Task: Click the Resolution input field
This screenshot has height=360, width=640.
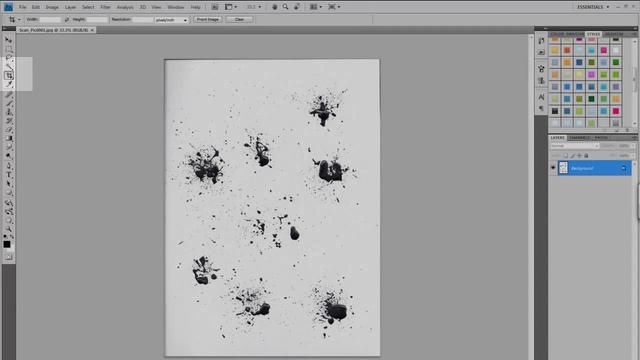Action: [x=142, y=20]
